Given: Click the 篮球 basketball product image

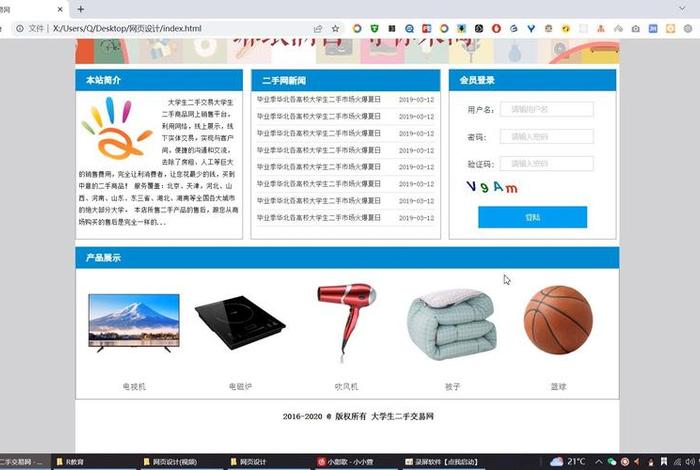Looking at the screenshot, I should click(x=558, y=320).
